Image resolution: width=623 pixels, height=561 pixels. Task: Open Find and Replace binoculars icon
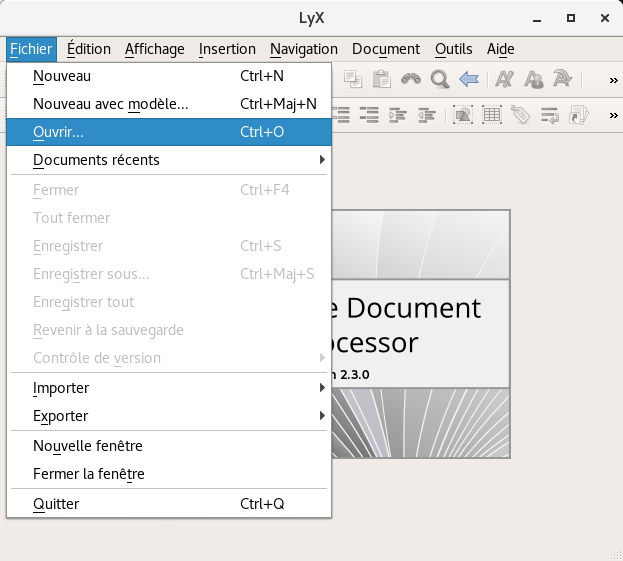(x=411, y=79)
